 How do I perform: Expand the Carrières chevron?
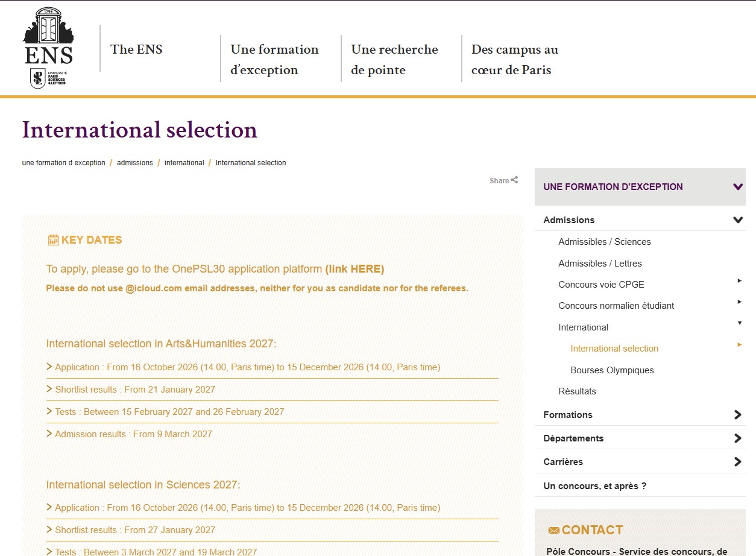pyautogui.click(x=737, y=462)
